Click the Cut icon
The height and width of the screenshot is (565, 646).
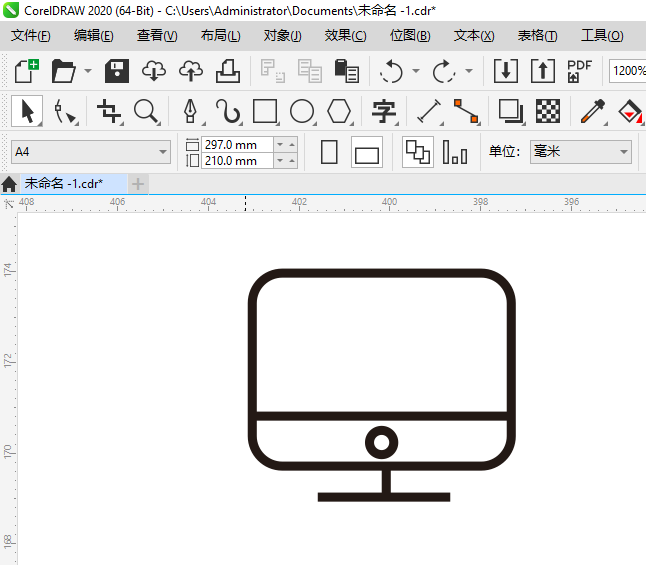pos(272,71)
